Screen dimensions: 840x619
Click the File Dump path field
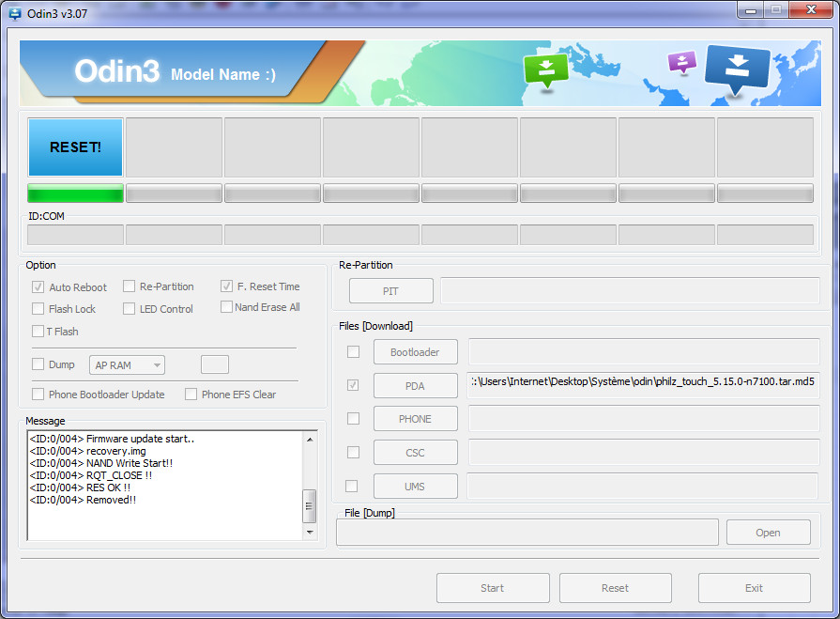click(x=527, y=533)
